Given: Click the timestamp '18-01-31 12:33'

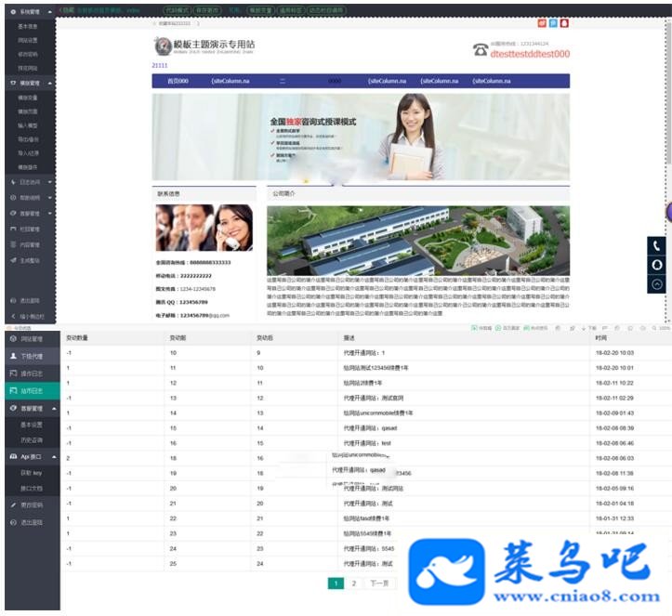Looking at the screenshot, I should pos(614,518).
